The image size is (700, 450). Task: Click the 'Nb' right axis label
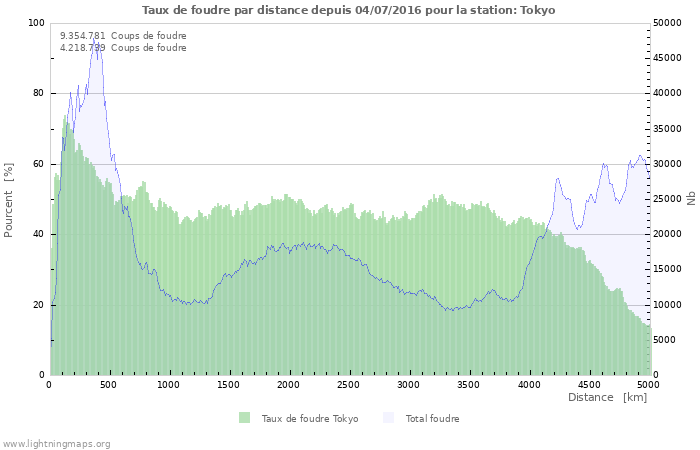click(690, 198)
